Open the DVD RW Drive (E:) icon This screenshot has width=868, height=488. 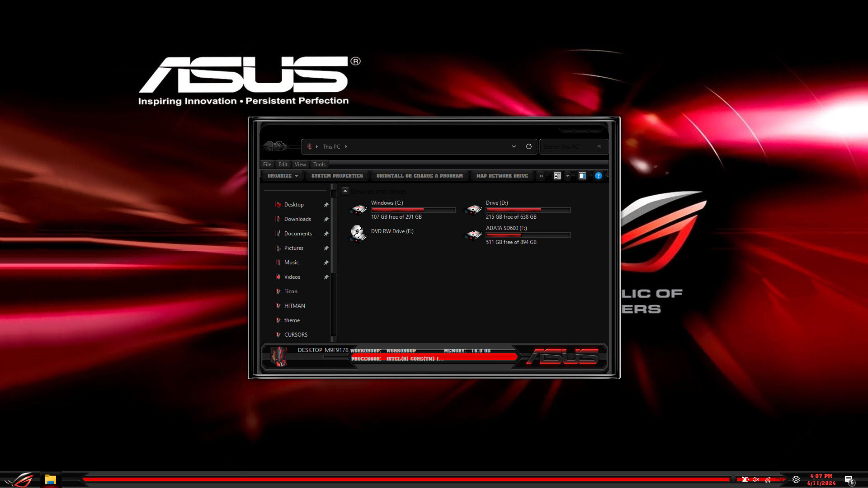pos(358,233)
